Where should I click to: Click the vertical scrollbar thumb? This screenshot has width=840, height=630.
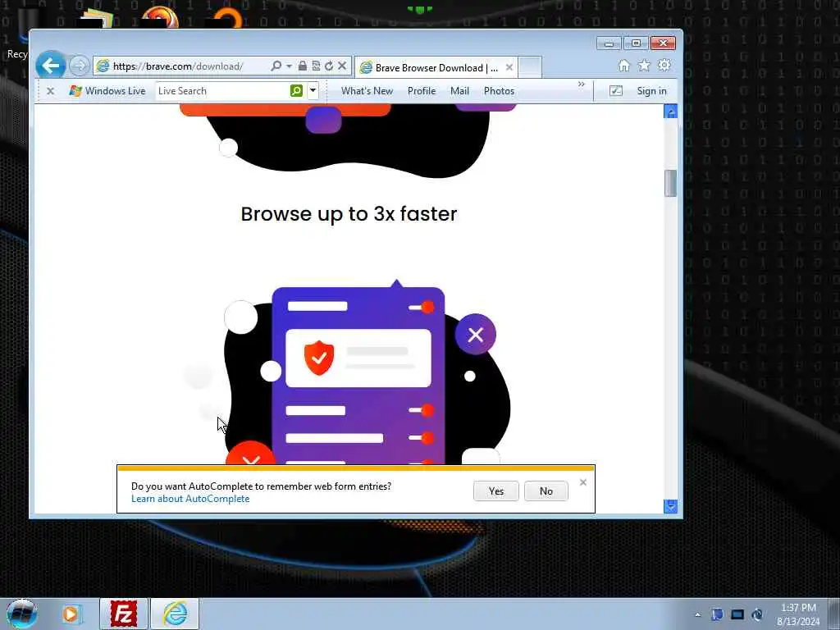pos(670,183)
